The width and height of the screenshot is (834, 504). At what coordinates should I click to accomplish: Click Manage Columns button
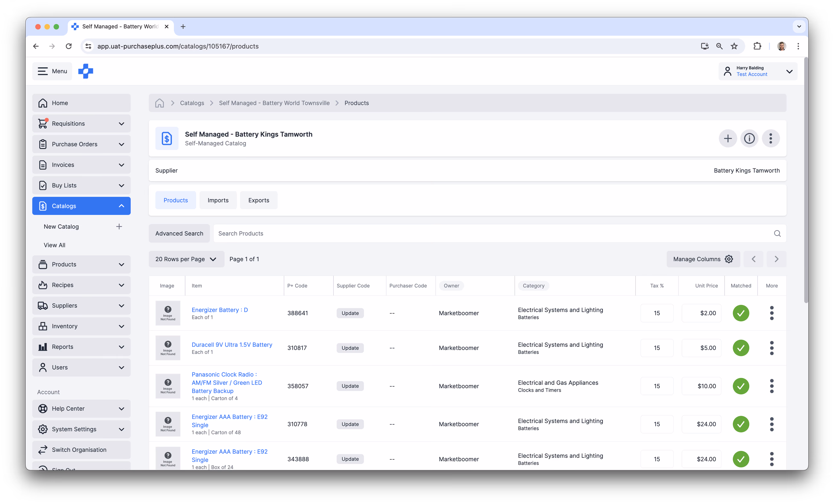click(x=703, y=259)
